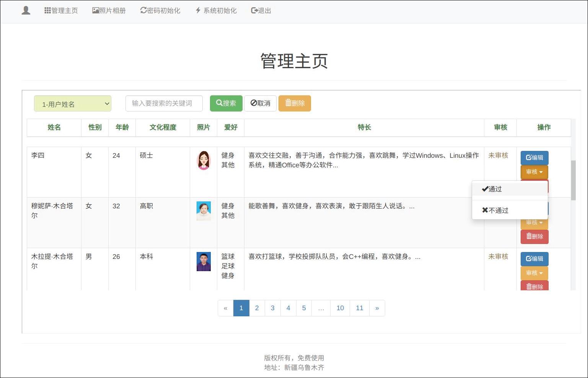Click the search keyword input field

pyautogui.click(x=164, y=103)
